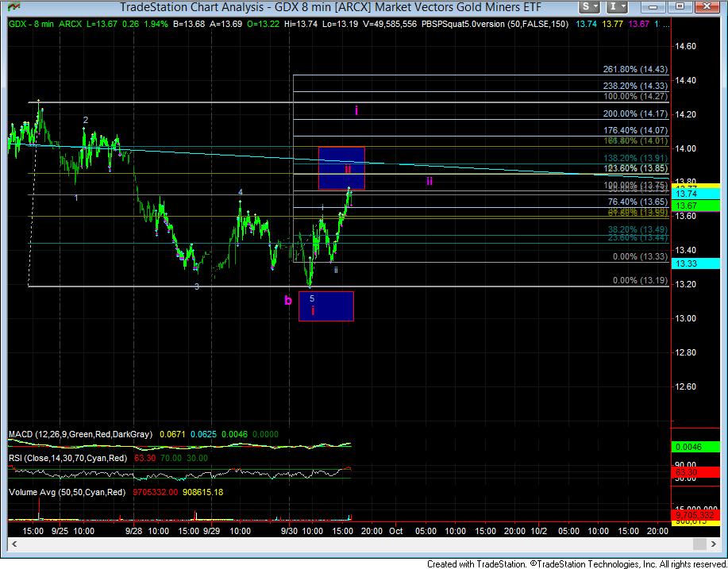This screenshot has width=728, height=569.
Task: Click the '100.00% (14.27)' Fibonacci label
Action: tap(635, 97)
